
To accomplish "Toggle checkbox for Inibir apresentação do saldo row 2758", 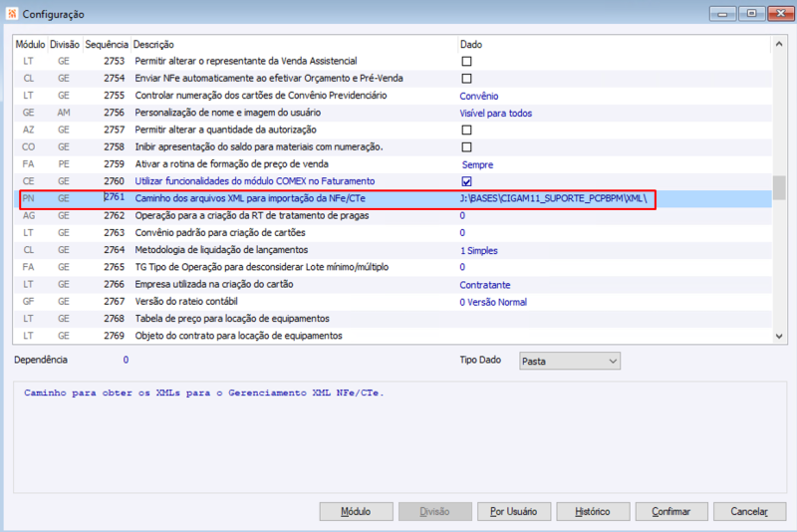I will tap(466, 146).
